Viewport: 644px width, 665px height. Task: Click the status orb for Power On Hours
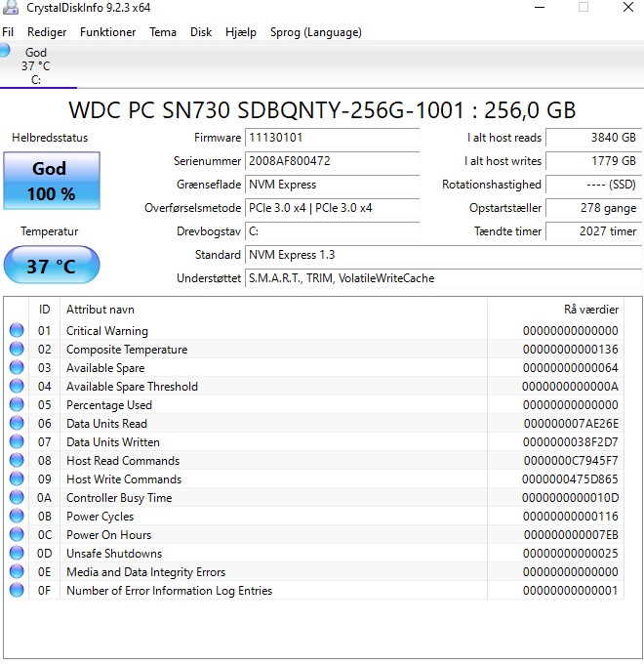[x=17, y=535]
